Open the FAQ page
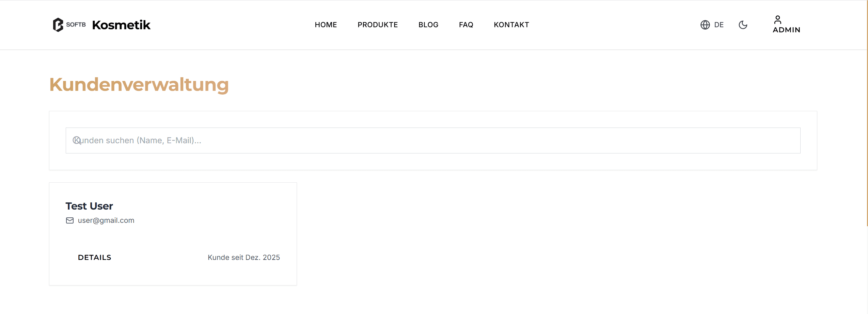The height and width of the screenshot is (314, 868). 466,25
